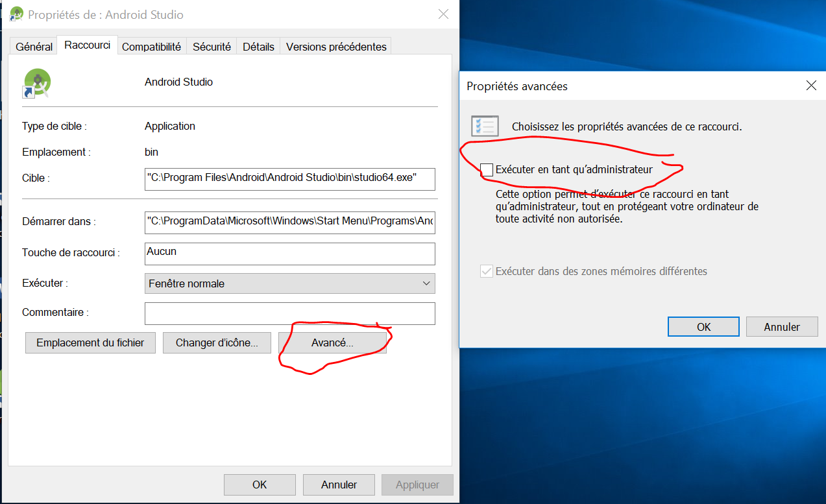
Task: Click the 'Application' target type value
Action: point(170,126)
